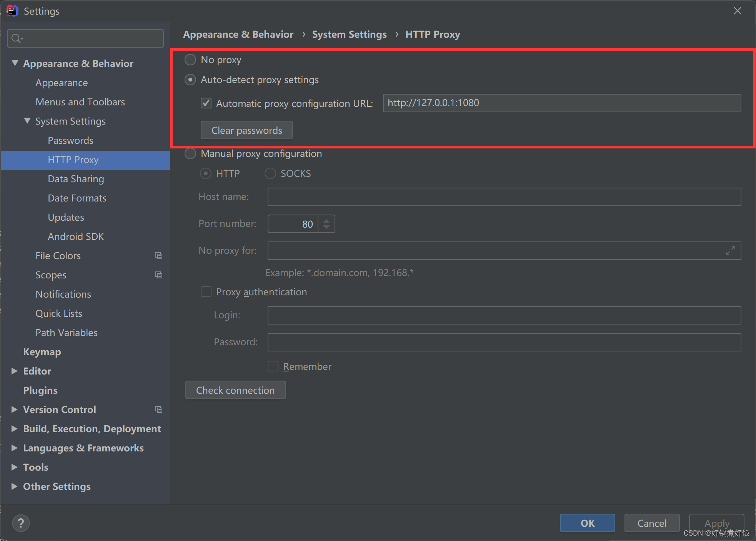Click the help question mark icon
The height and width of the screenshot is (541, 756).
point(21,523)
